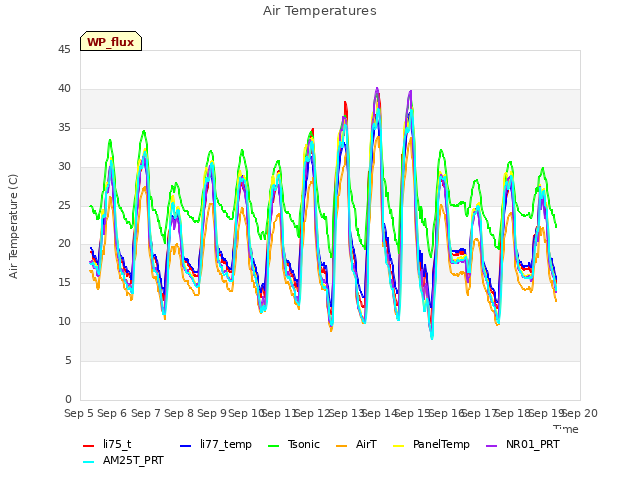Click the Sep 6 x-axis tick label

pyautogui.click(x=112, y=413)
